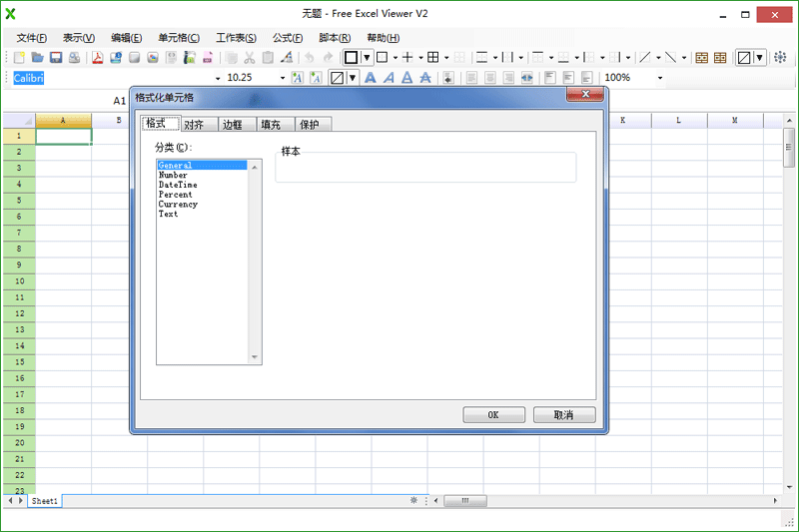Viewport: 799px width, 532px height.
Task: Click the Redo arrow icon
Action: (328, 58)
